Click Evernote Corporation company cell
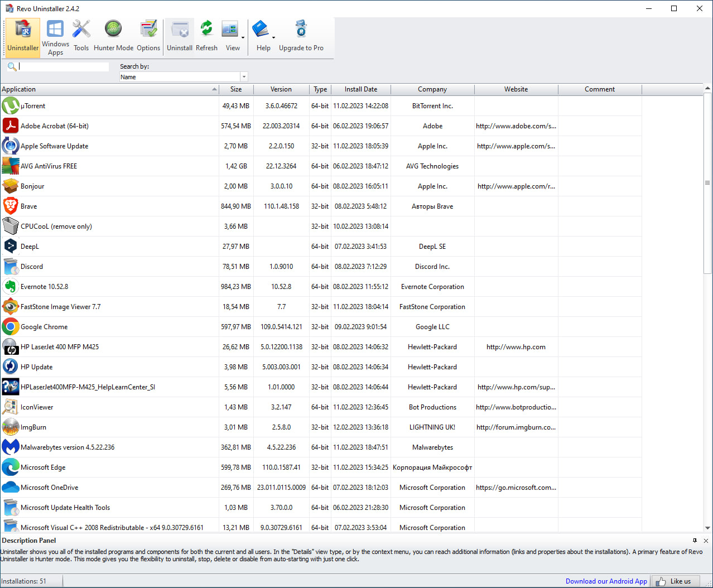Viewport: 713px width, 588px height. pyautogui.click(x=432, y=286)
